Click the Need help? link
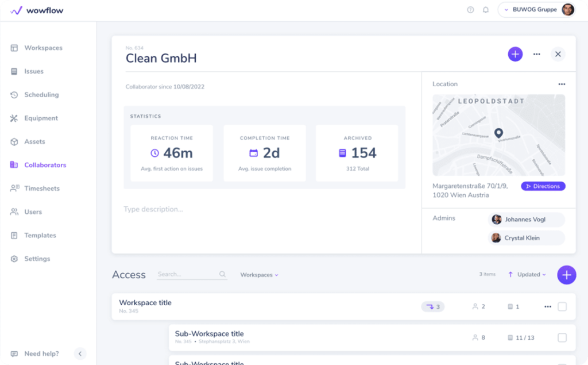The width and height of the screenshot is (588, 365). (35, 354)
